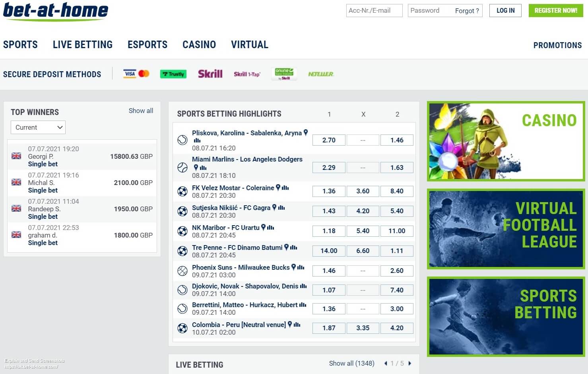Screen dimensions: 588x374
Task: Select odds 1.46 for Sabalenka
Action: (397, 140)
